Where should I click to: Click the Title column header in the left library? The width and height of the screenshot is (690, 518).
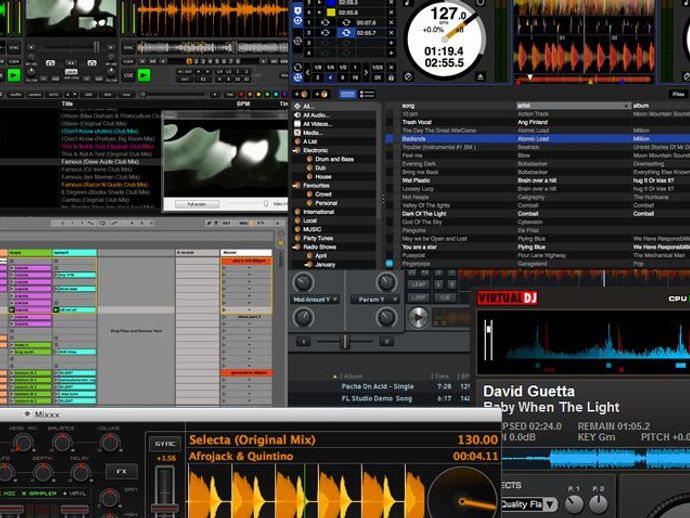click(67, 104)
